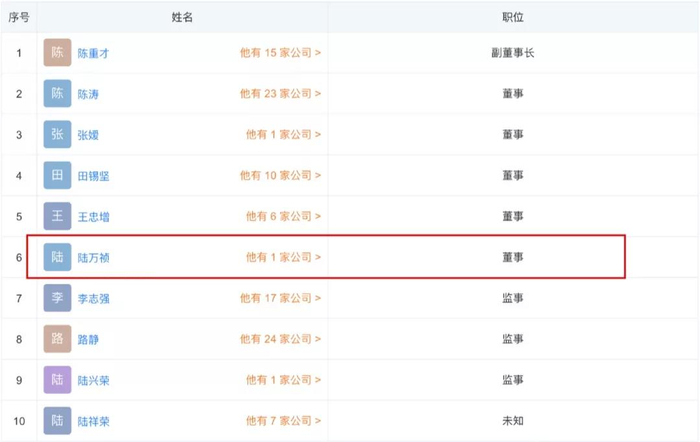Click the 陈 avatar icon beside 陈重才

point(57,53)
